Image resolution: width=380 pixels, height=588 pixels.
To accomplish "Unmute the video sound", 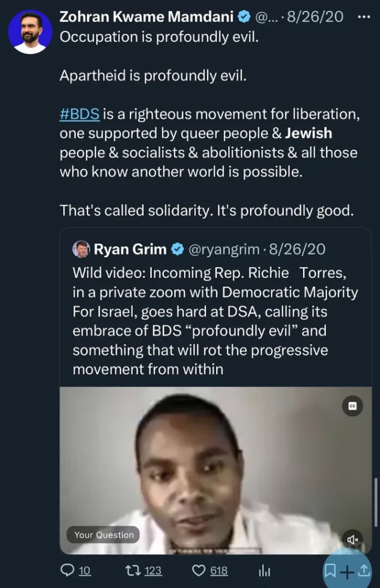I will point(353,539).
